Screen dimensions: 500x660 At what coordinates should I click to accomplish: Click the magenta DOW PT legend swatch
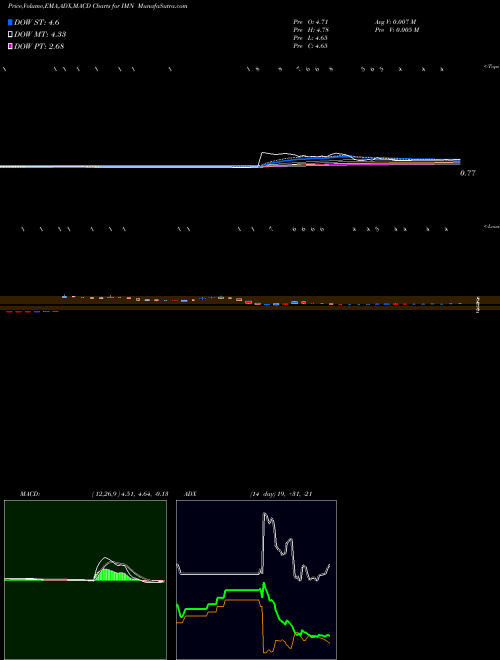10,46
